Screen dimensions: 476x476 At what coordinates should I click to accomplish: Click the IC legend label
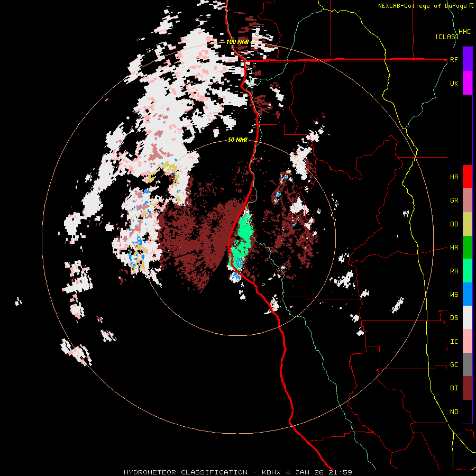(x=454, y=342)
